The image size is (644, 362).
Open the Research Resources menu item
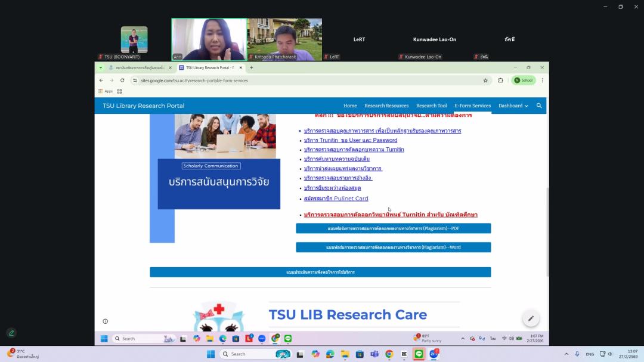click(386, 106)
